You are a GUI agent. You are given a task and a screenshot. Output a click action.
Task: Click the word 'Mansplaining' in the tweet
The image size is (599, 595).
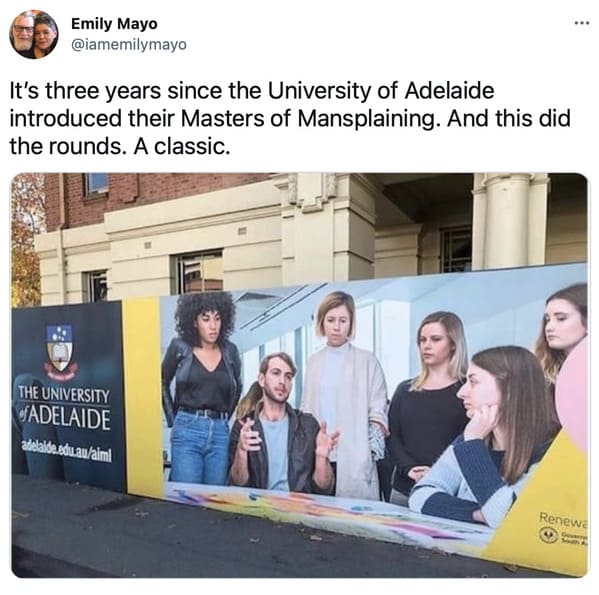pyautogui.click(x=366, y=119)
